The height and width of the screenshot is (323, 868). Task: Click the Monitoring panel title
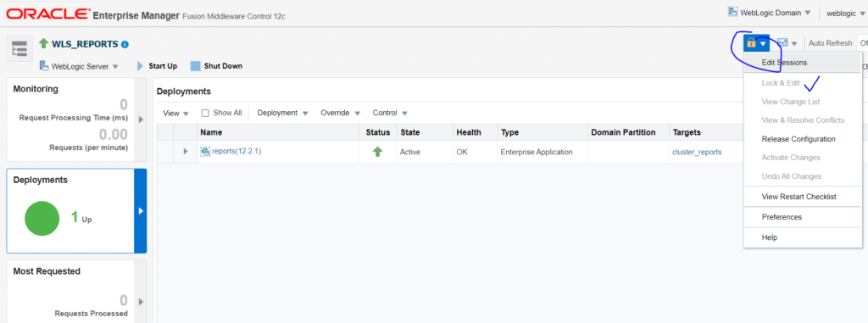click(x=36, y=89)
